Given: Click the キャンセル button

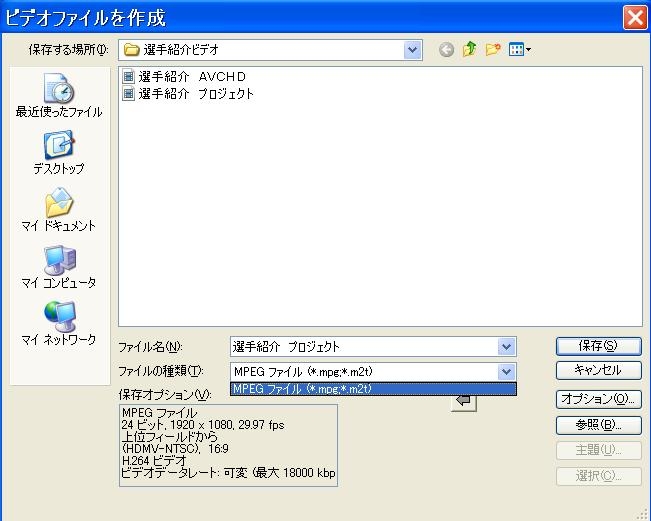Looking at the screenshot, I should pyautogui.click(x=598, y=370).
